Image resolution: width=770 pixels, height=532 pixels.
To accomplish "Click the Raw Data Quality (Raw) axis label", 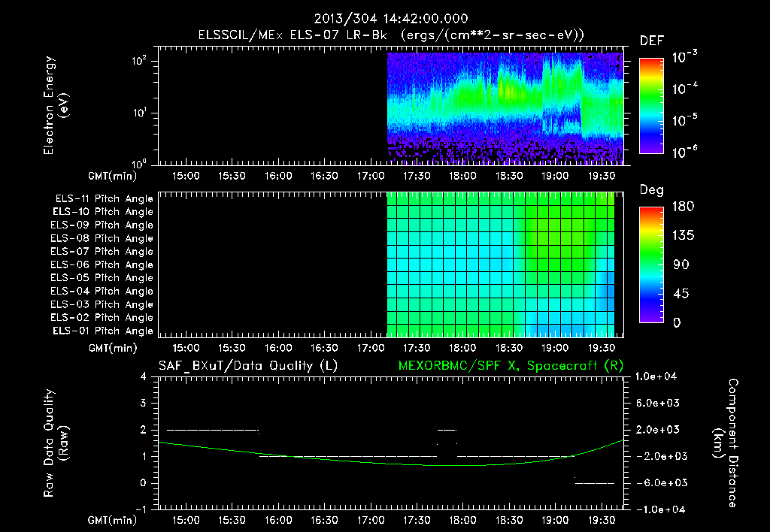I will (56, 443).
